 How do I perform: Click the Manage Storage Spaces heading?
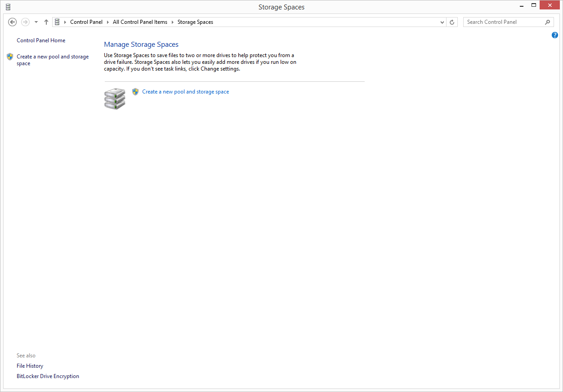[141, 45]
